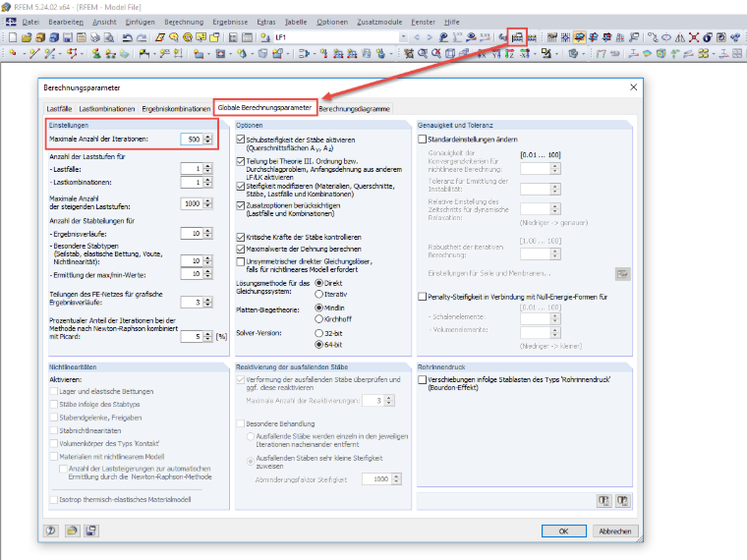Click the Print icon in toolbar
Image resolution: width=747 pixels, height=560 pixels.
(x=94, y=37)
